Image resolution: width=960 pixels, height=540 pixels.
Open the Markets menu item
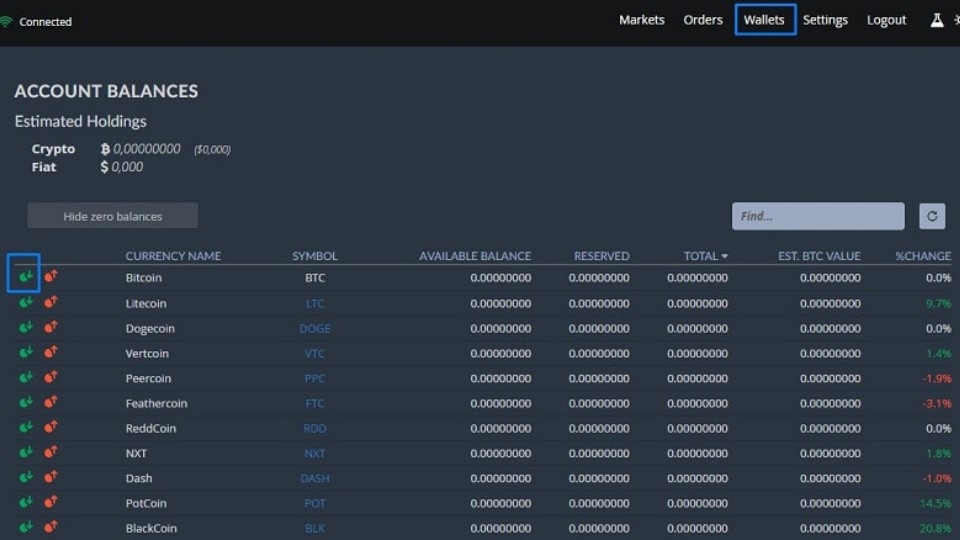[x=641, y=20]
